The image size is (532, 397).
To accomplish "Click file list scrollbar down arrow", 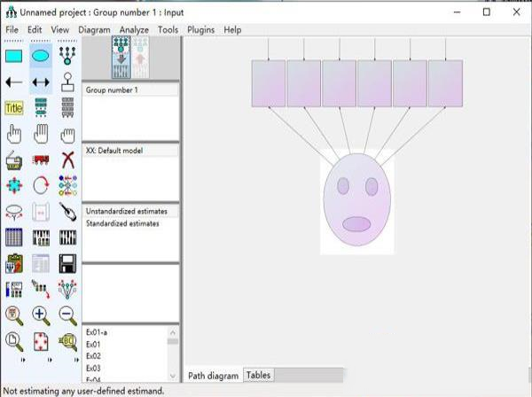I will pos(173,376).
